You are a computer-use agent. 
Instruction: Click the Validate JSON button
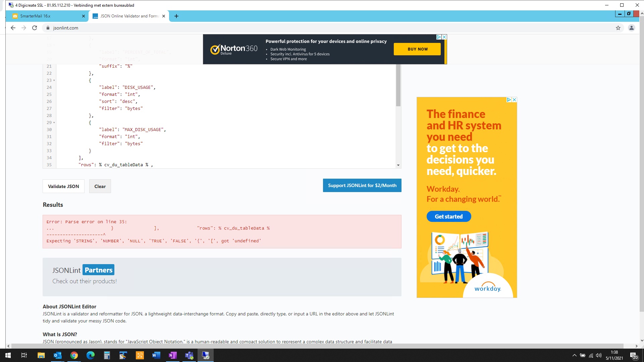[x=63, y=186]
